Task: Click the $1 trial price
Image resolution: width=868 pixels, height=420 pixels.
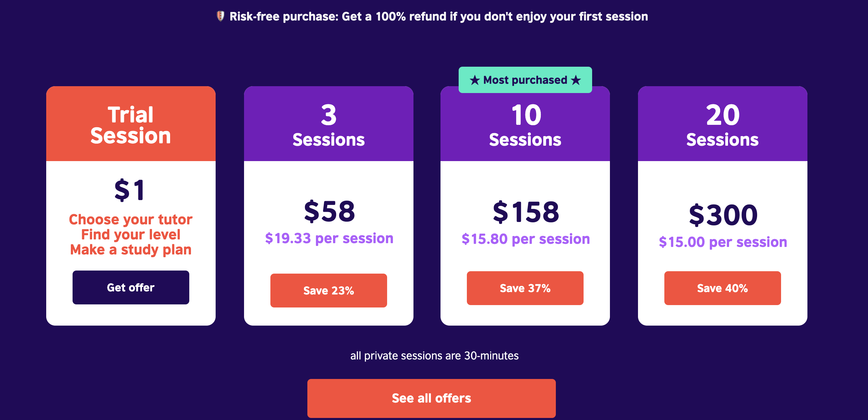Action: point(130,190)
